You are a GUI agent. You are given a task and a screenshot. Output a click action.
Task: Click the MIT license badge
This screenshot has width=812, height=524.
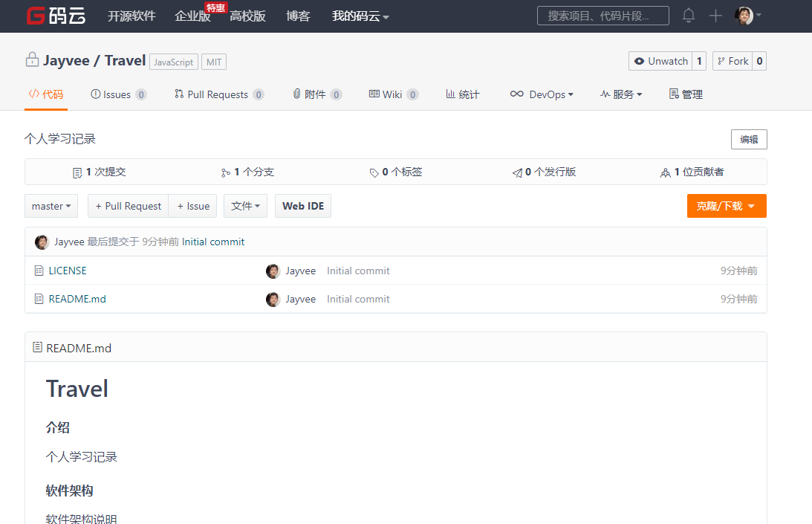(x=214, y=62)
